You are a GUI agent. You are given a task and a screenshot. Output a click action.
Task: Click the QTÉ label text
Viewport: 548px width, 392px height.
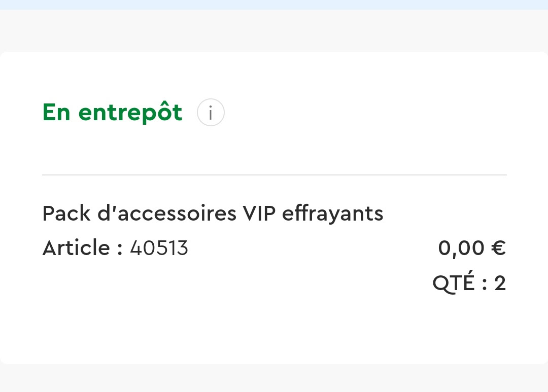pos(454,283)
